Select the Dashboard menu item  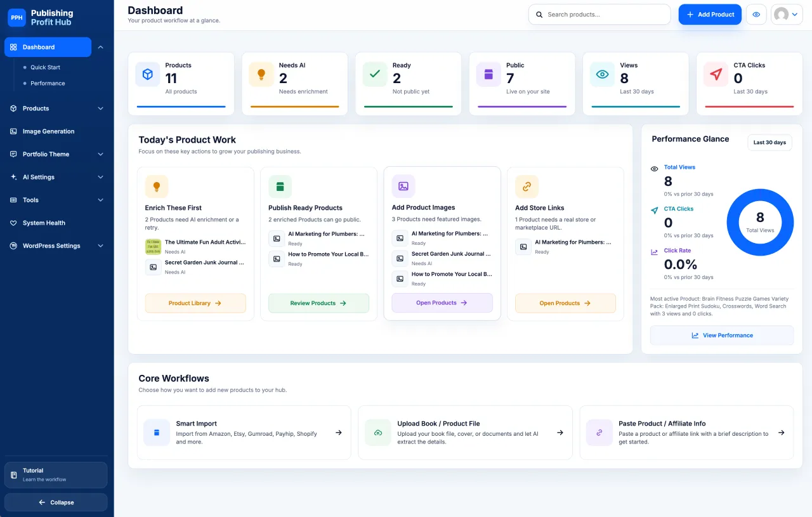(x=48, y=47)
